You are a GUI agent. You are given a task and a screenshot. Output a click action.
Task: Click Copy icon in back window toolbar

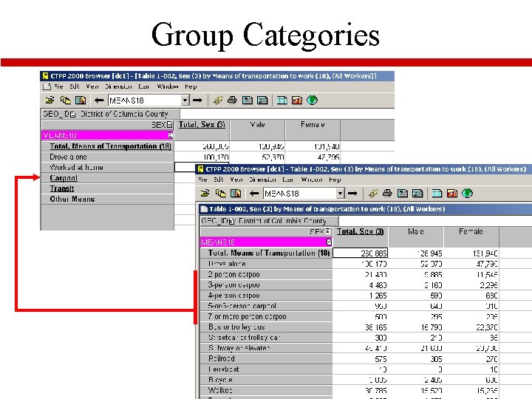pos(66,100)
